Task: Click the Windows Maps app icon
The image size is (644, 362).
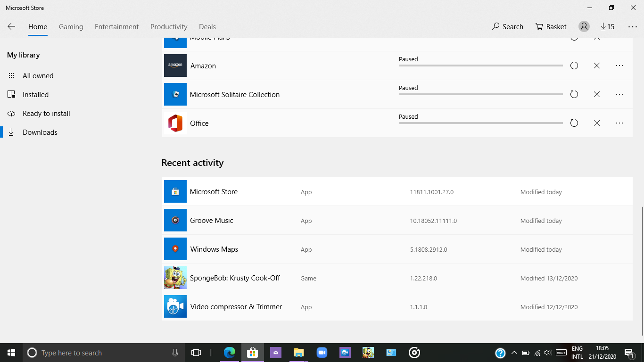Action: pos(175,249)
